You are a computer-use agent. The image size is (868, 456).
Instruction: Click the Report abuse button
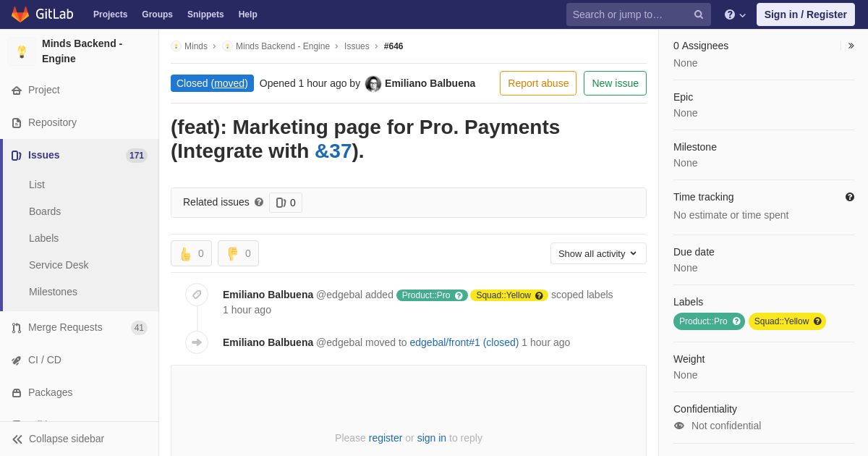538,83
